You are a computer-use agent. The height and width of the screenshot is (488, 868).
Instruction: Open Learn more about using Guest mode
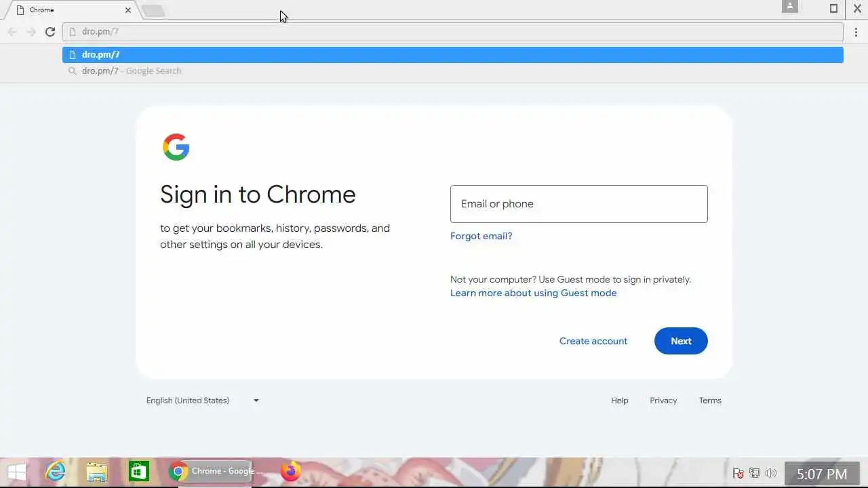point(534,293)
